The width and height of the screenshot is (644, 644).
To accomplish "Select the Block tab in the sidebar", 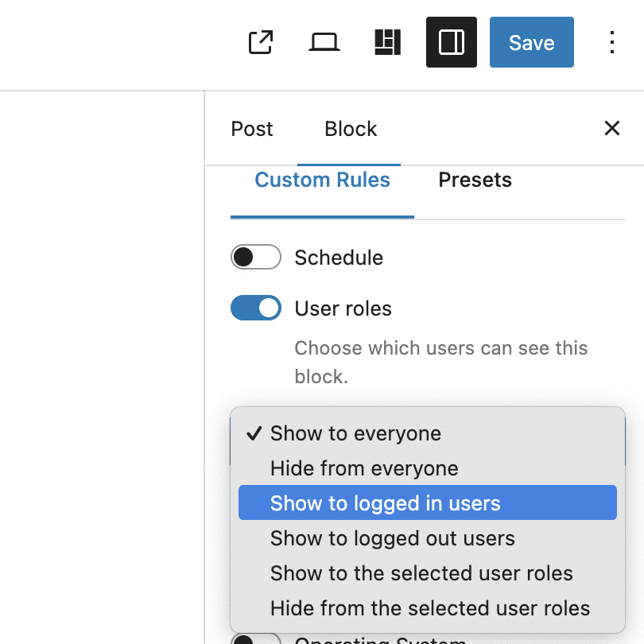I will pos(350,128).
